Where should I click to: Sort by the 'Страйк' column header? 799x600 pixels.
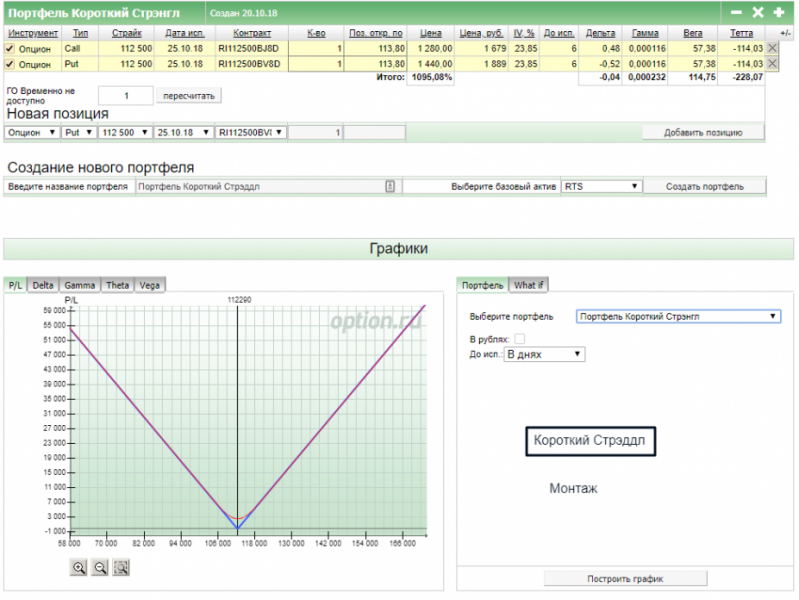(x=126, y=33)
